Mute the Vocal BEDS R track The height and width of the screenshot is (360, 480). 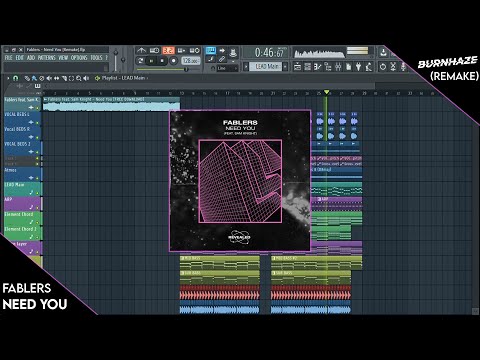pos(37,137)
